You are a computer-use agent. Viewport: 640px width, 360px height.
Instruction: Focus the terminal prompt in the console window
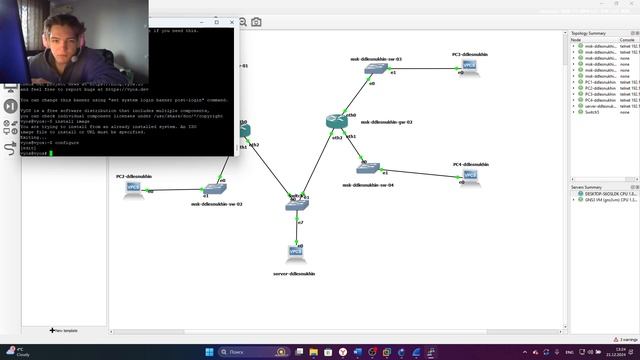pos(51,153)
